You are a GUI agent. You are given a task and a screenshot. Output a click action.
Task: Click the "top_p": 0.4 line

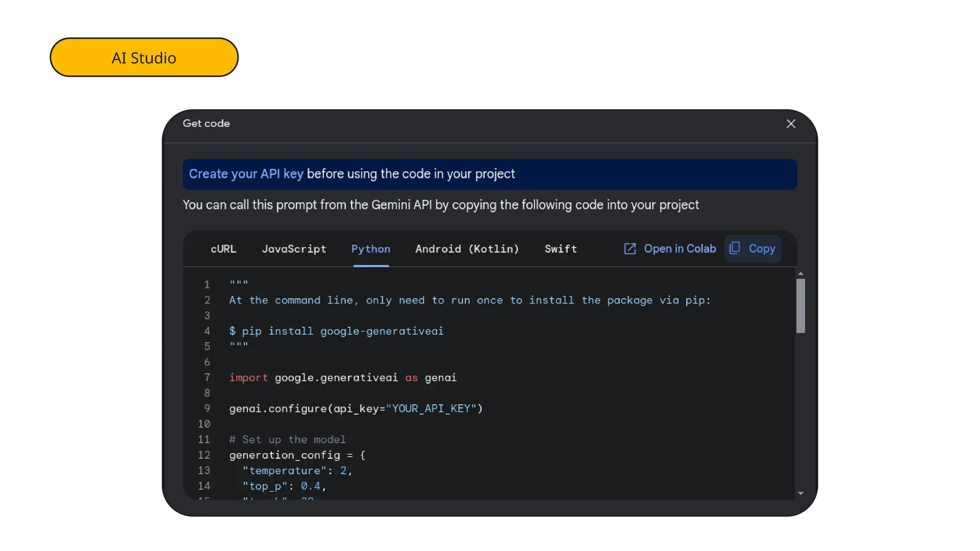[284, 486]
